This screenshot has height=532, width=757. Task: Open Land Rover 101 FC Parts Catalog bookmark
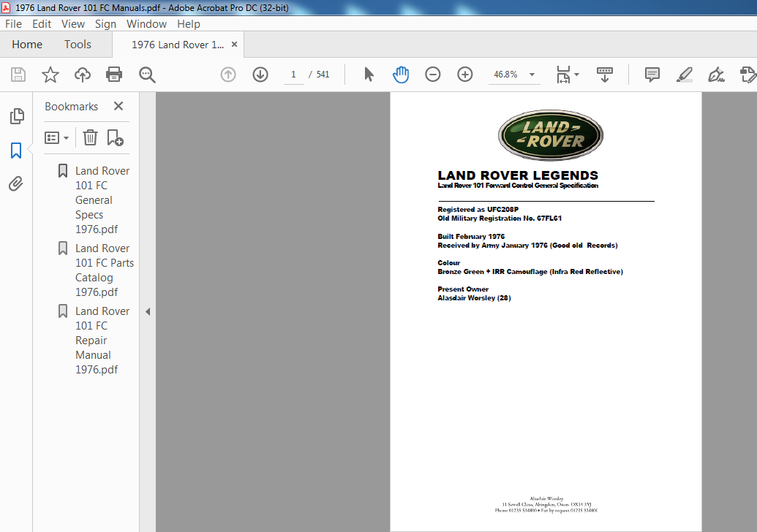coord(105,270)
